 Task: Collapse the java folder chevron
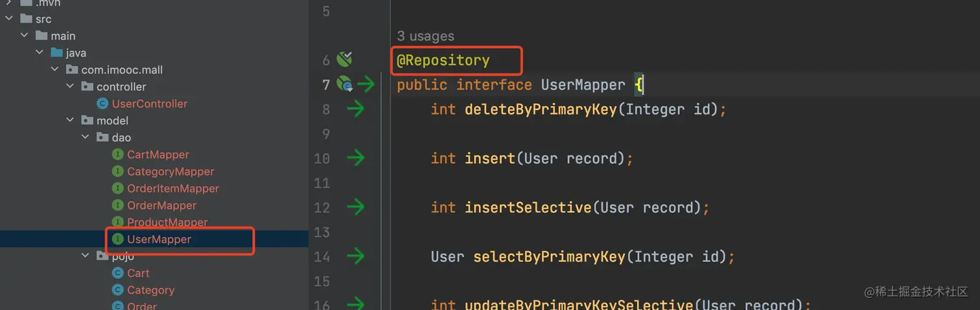tap(40, 52)
